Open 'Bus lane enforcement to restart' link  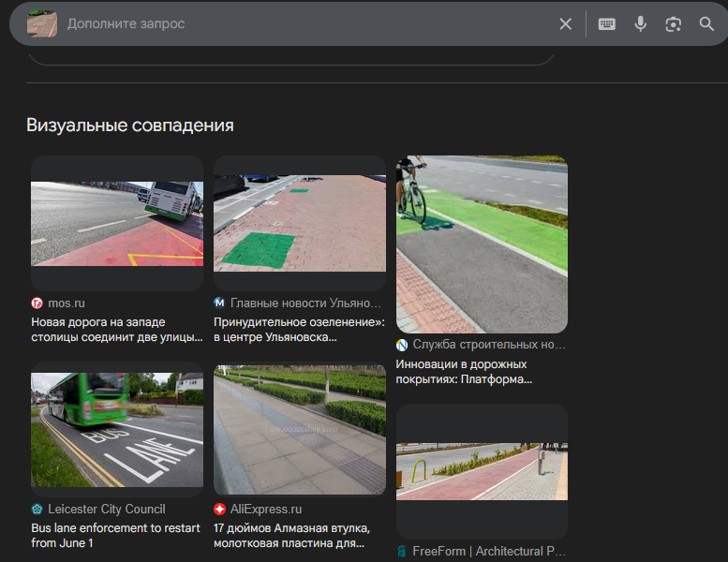pyautogui.click(x=115, y=536)
